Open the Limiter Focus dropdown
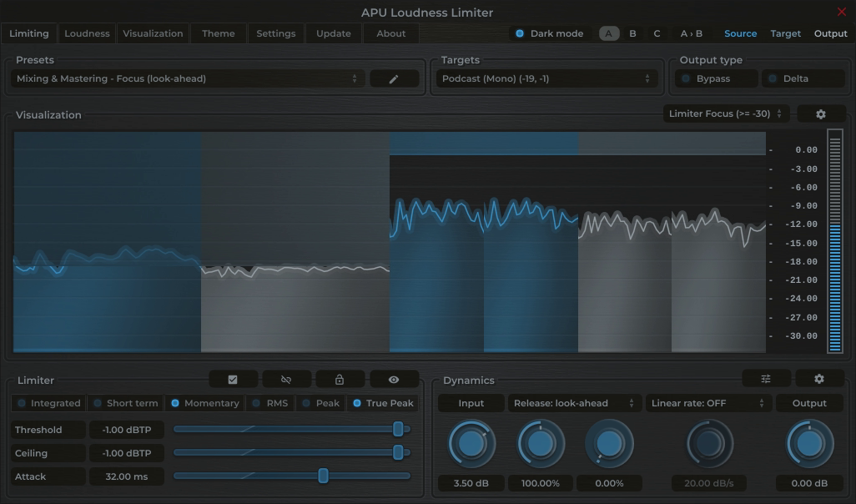The width and height of the screenshot is (856, 504). pyautogui.click(x=725, y=113)
